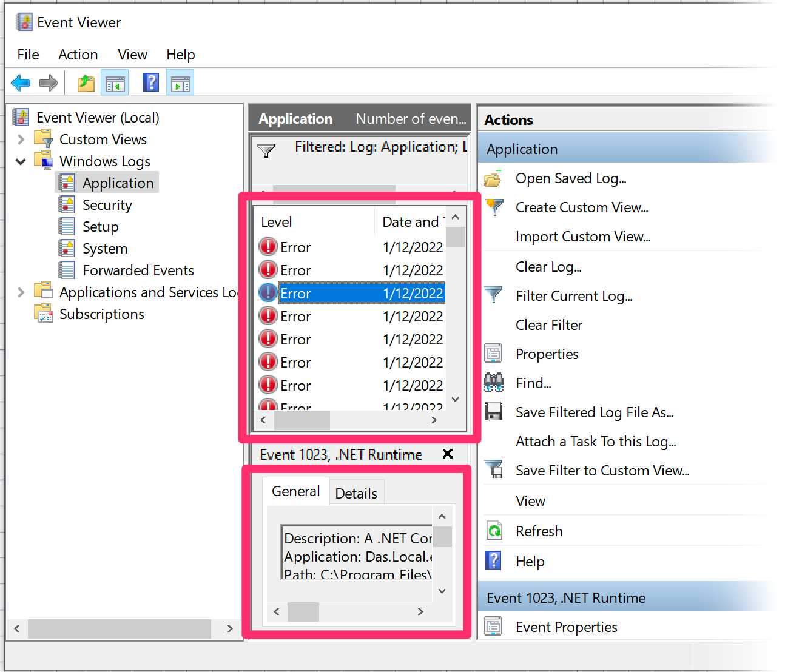The height and width of the screenshot is (672, 785).
Task: Click scroll-up arrow of event list
Action: 456,217
